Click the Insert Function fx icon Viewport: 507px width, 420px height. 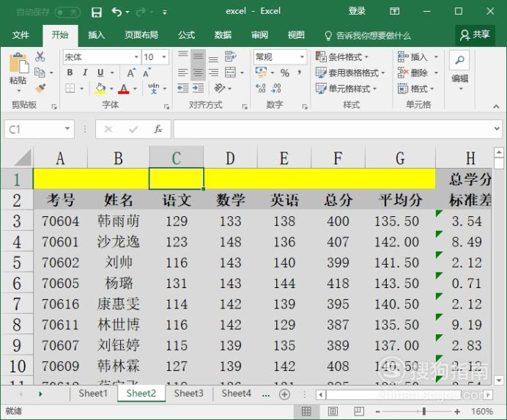click(158, 130)
